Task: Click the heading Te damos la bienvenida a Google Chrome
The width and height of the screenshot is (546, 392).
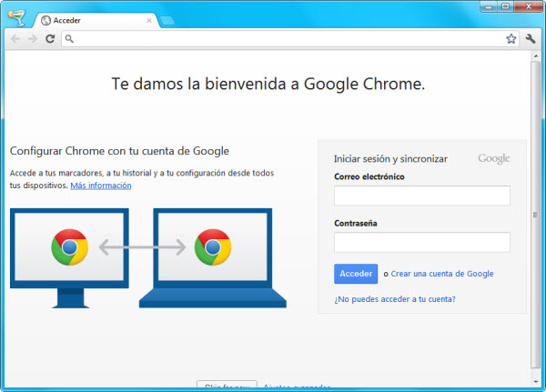Action: click(268, 84)
